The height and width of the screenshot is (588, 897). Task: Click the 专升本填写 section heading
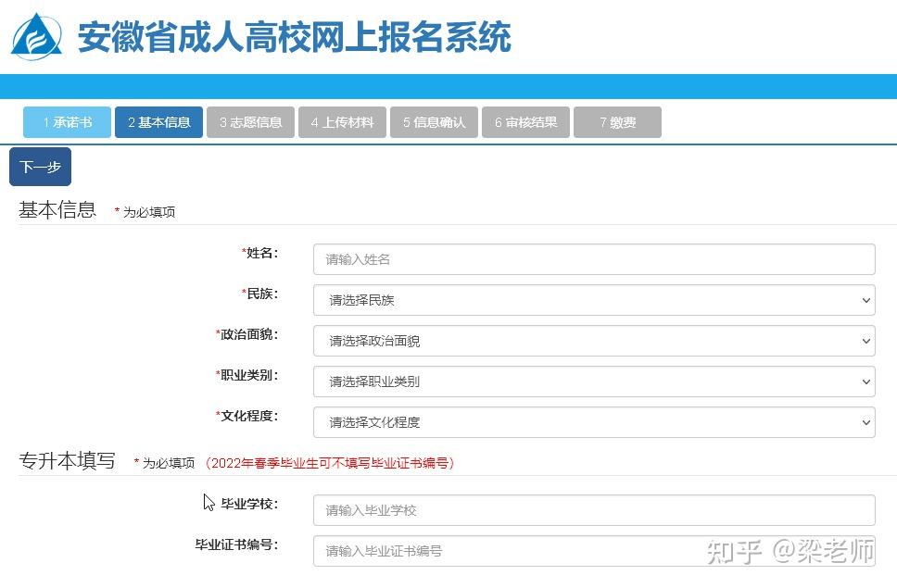(67, 460)
